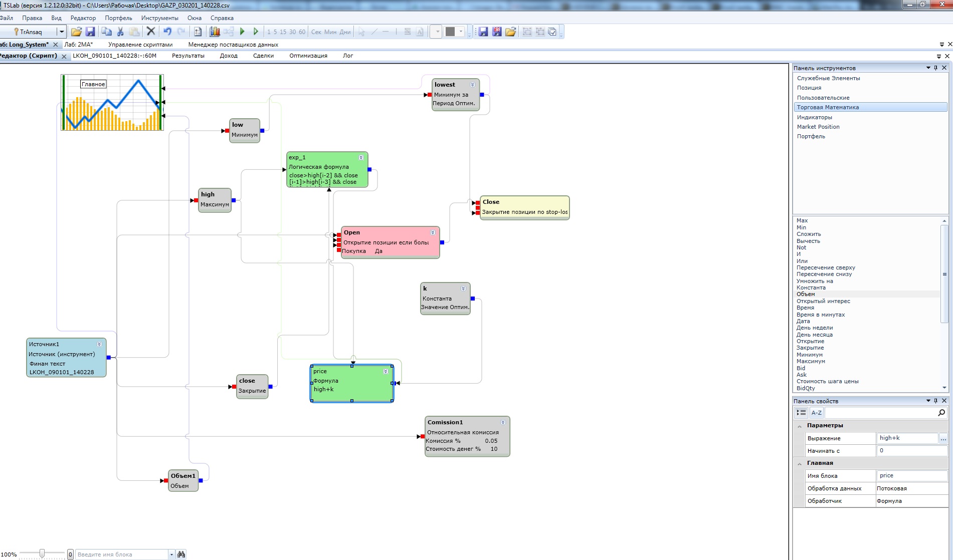Toggle A-Z sorting in properties panel

[817, 413]
